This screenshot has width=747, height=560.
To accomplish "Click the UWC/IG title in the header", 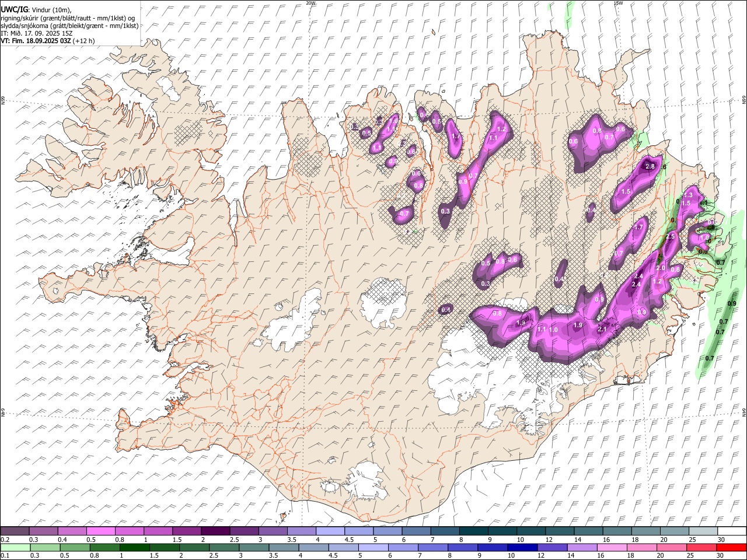I will (13, 9).
